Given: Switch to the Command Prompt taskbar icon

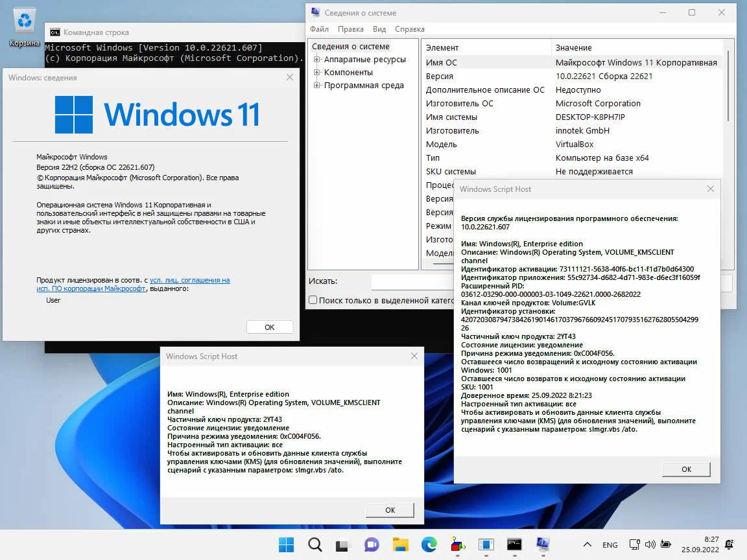Looking at the screenshot, I should pyautogui.click(x=514, y=544).
